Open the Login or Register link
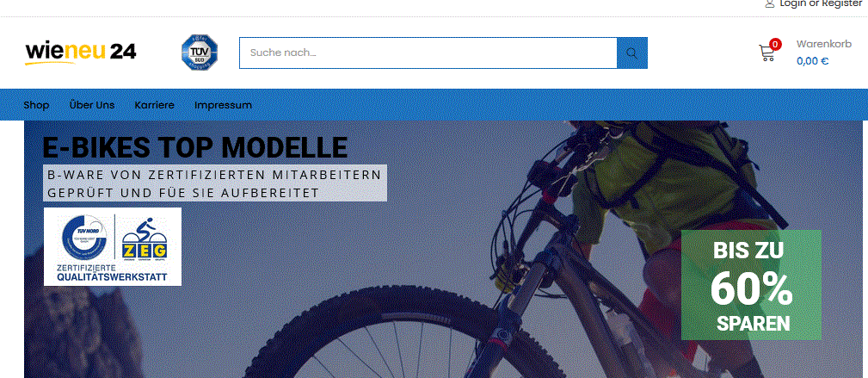 tap(821, 3)
